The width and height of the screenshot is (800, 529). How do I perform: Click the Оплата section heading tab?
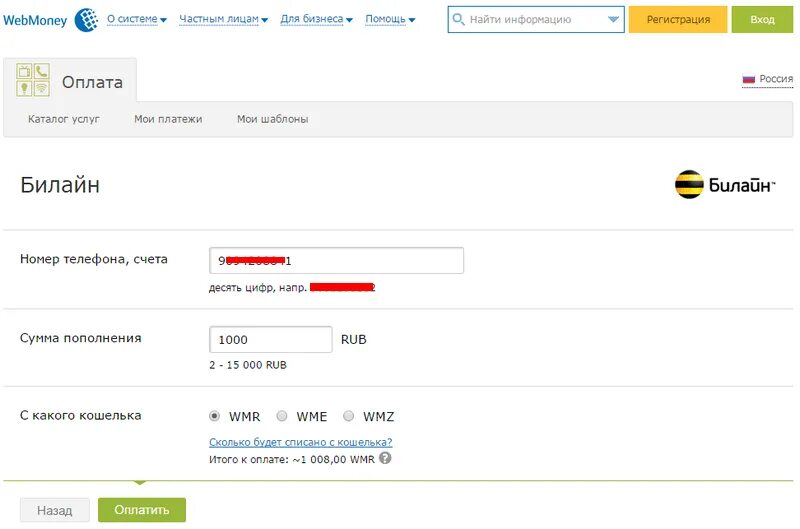tap(70, 80)
